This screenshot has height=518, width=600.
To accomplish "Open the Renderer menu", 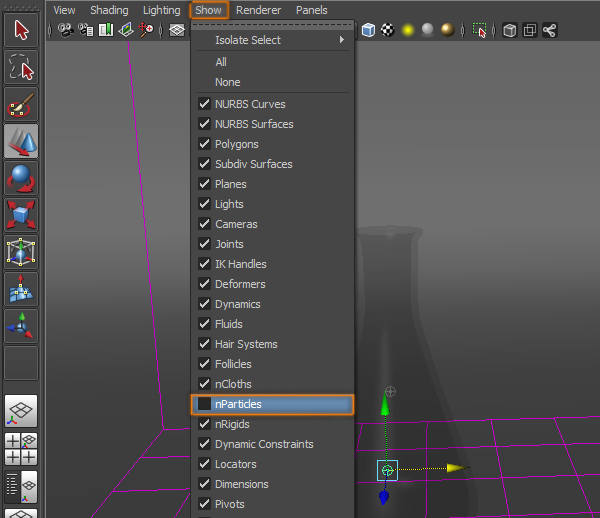I will [258, 10].
